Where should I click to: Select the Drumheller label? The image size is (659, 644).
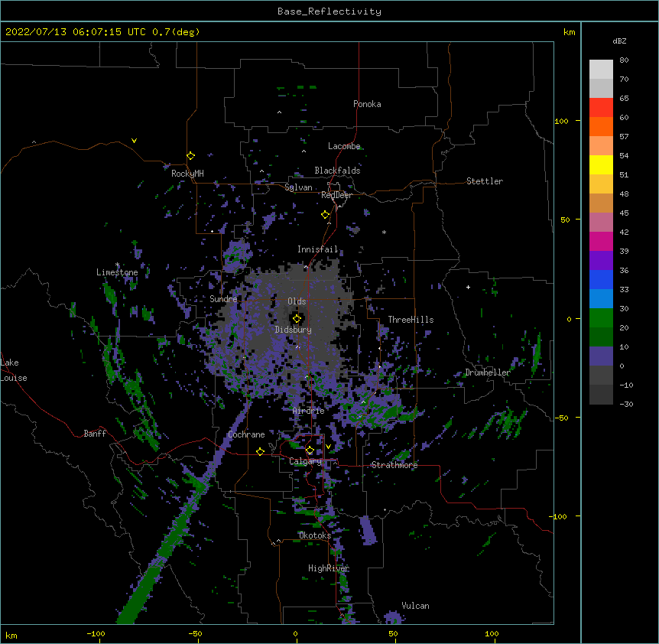pyautogui.click(x=488, y=372)
